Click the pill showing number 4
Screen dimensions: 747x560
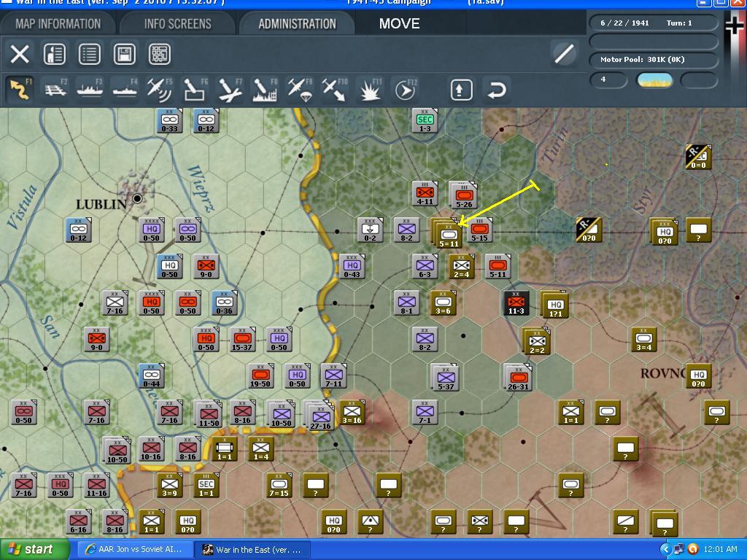pos(608,79)
